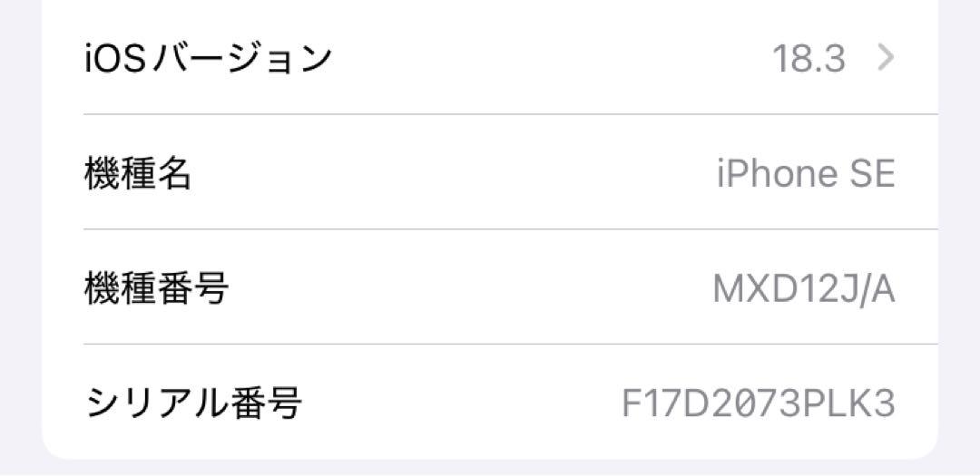The height and width of the screenshot is (476, 980).
Task: Tap the iOSバージョン label
Action: (x=208, y=59)
